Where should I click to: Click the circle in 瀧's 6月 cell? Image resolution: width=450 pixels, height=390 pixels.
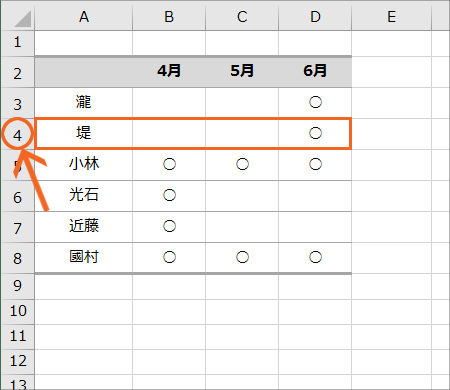[x=315, y=102]
